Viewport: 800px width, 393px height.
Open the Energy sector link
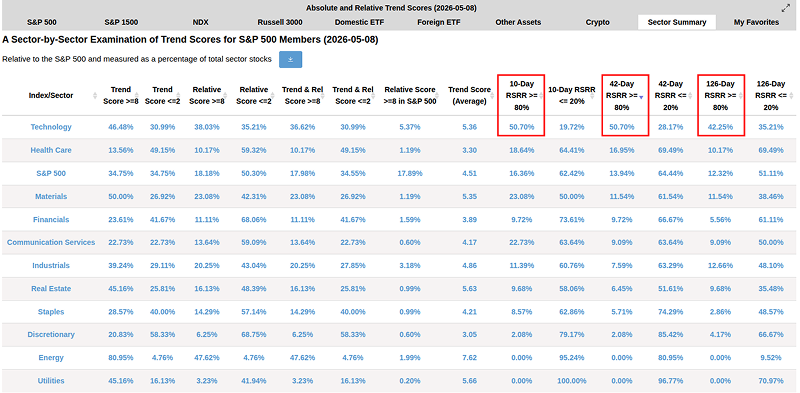(x=51, y=358)
